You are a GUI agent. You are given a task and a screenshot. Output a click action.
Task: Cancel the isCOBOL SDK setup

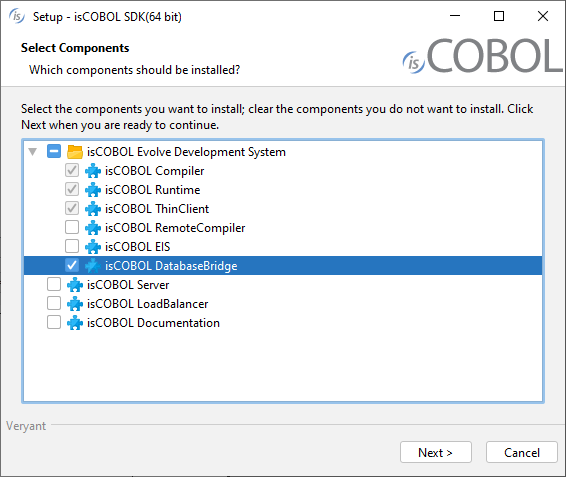[x=522, y=452]
